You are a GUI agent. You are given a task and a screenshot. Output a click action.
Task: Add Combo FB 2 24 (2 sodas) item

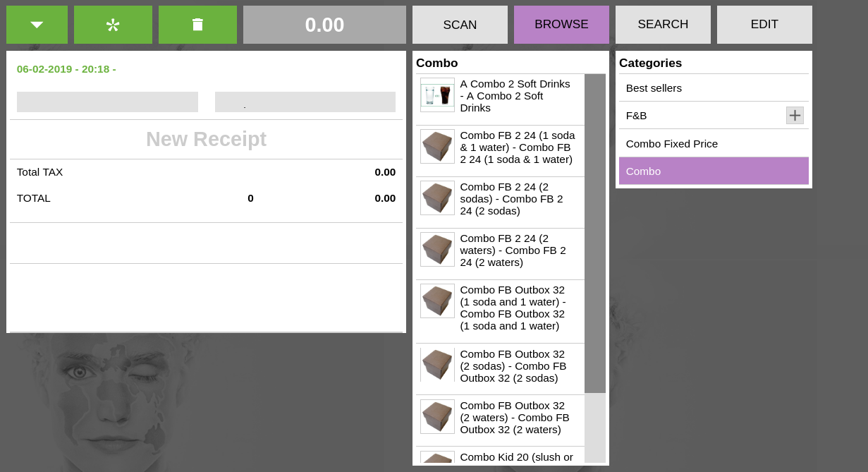[x=500, y=202]
